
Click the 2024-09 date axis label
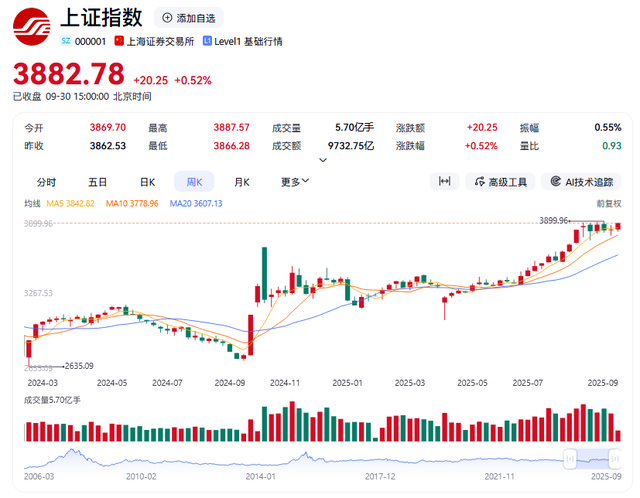[230, 383]
